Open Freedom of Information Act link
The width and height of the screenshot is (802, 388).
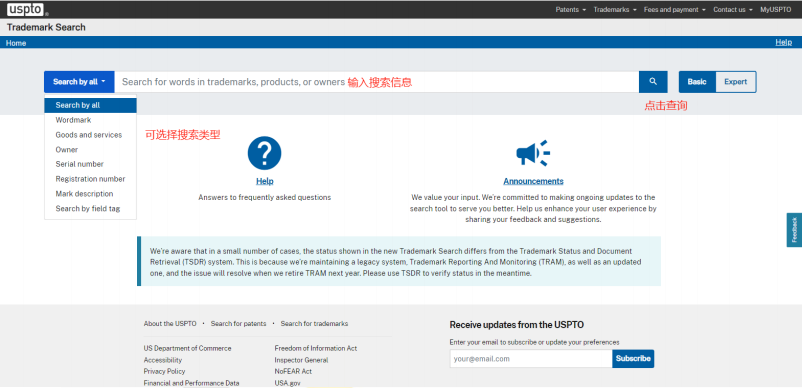[x=316, y=348]
